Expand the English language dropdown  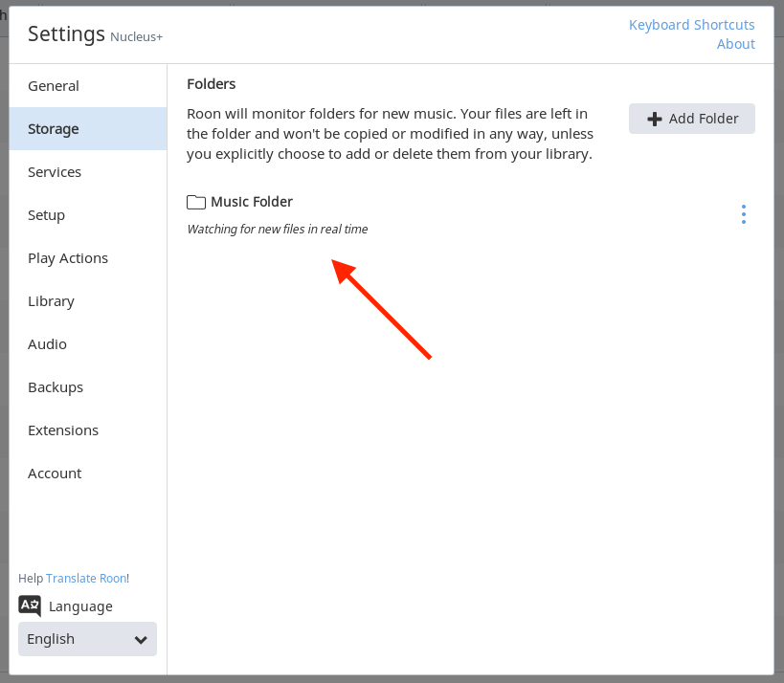pos(87,639)
